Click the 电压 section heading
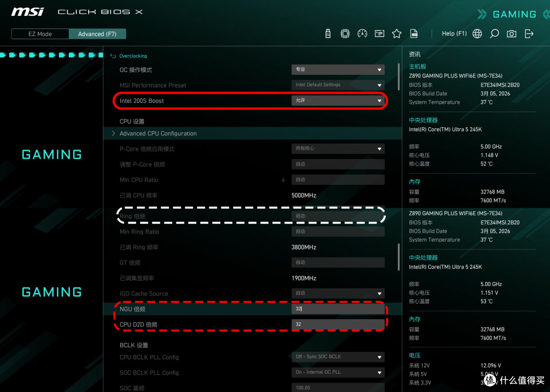This screenshot has width=550, height=392. (x=415, y=355)
